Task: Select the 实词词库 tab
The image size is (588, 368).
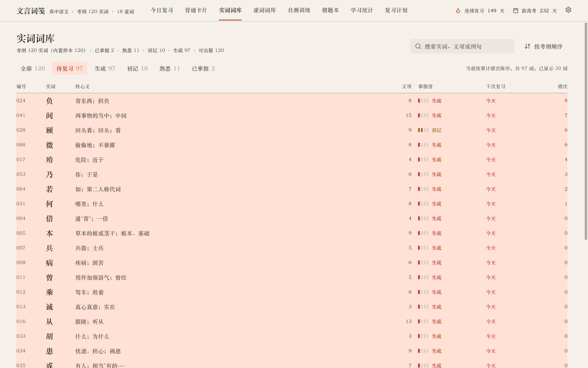Action: 230,10
